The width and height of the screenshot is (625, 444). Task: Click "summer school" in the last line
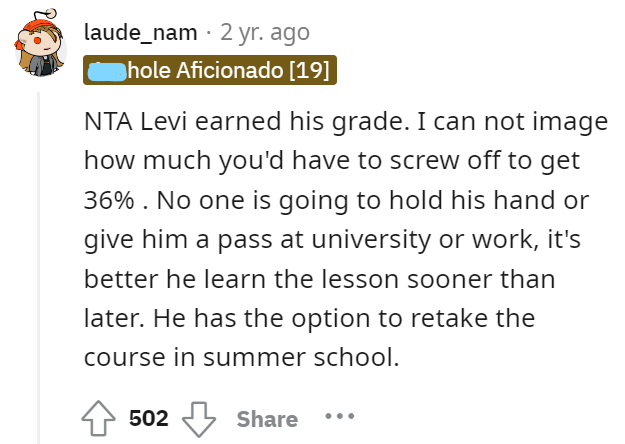click(301, 357)
